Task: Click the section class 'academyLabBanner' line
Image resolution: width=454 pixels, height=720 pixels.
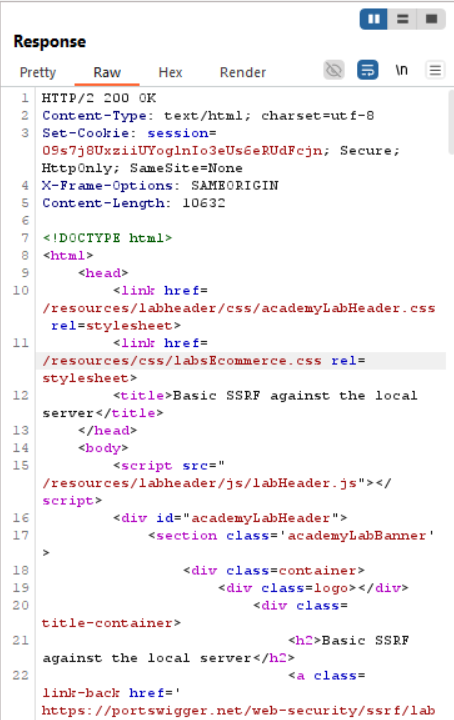Action: 291,535
